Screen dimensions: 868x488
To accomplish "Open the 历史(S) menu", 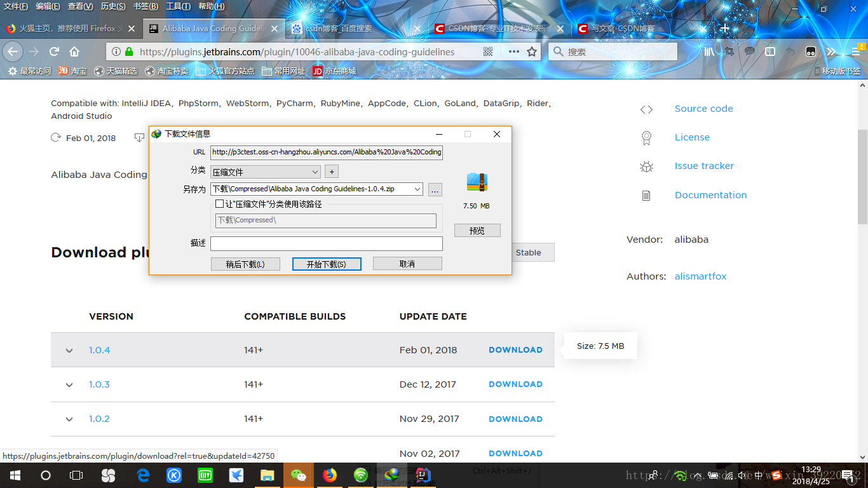I will click(113, 6).
